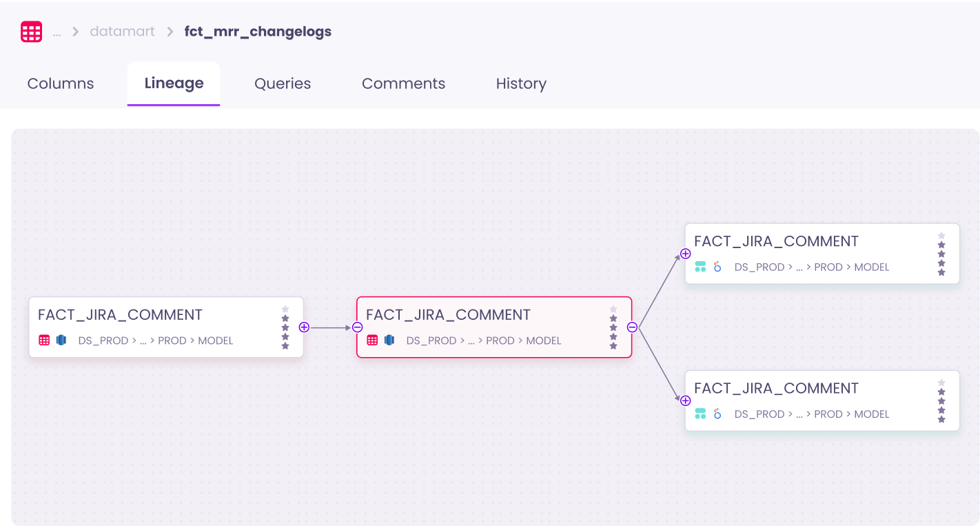
Task: Collapse upstream with center node's left minus button
Action: [357, 327]
